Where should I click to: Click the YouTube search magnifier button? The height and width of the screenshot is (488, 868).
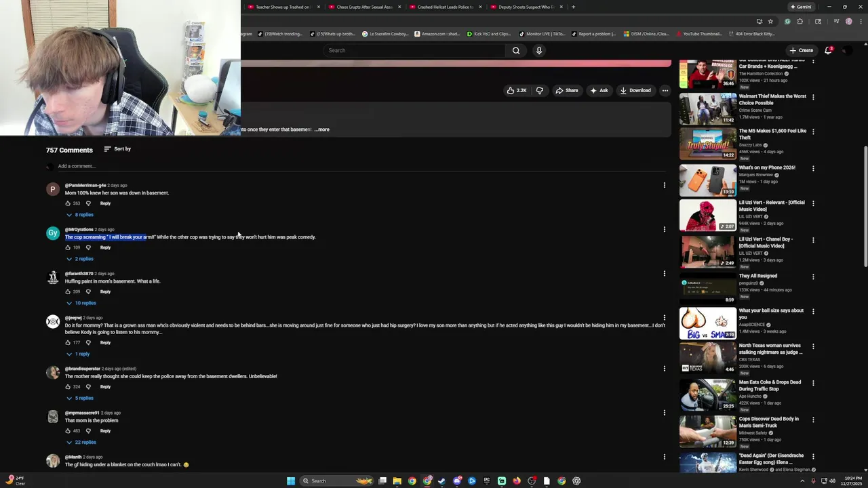pos(516,50)
